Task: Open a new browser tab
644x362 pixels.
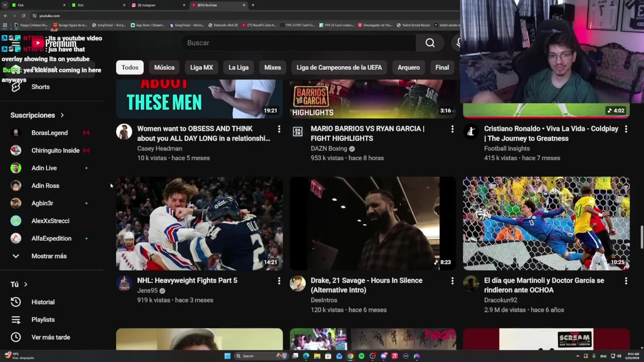Action: [x=253, y=5]
